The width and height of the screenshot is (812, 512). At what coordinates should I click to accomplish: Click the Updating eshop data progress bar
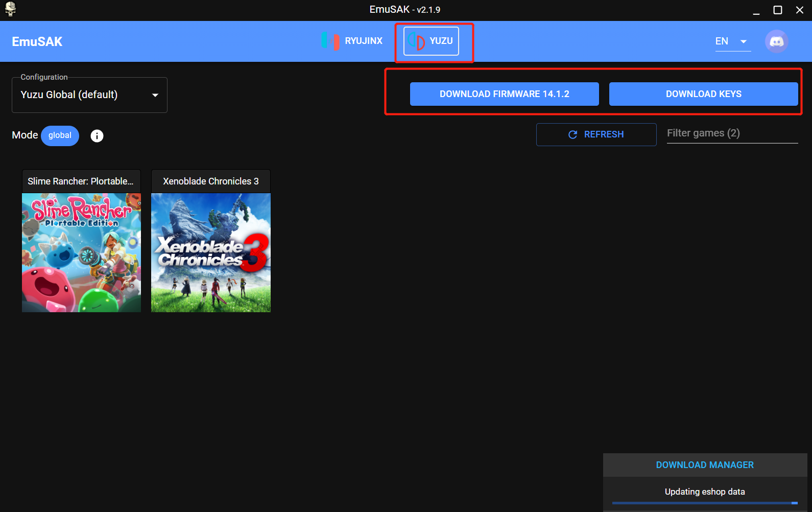click(705, 503)
